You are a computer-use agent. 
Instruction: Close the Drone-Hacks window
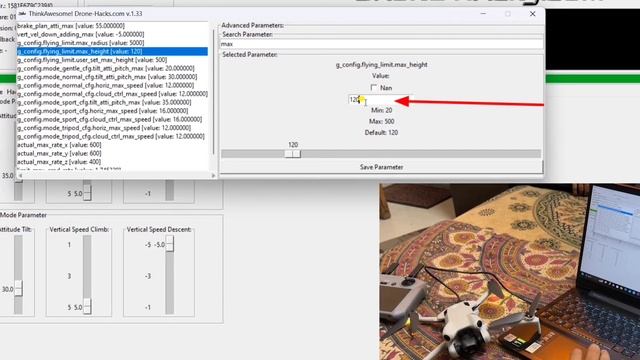[x=532, y=14]
